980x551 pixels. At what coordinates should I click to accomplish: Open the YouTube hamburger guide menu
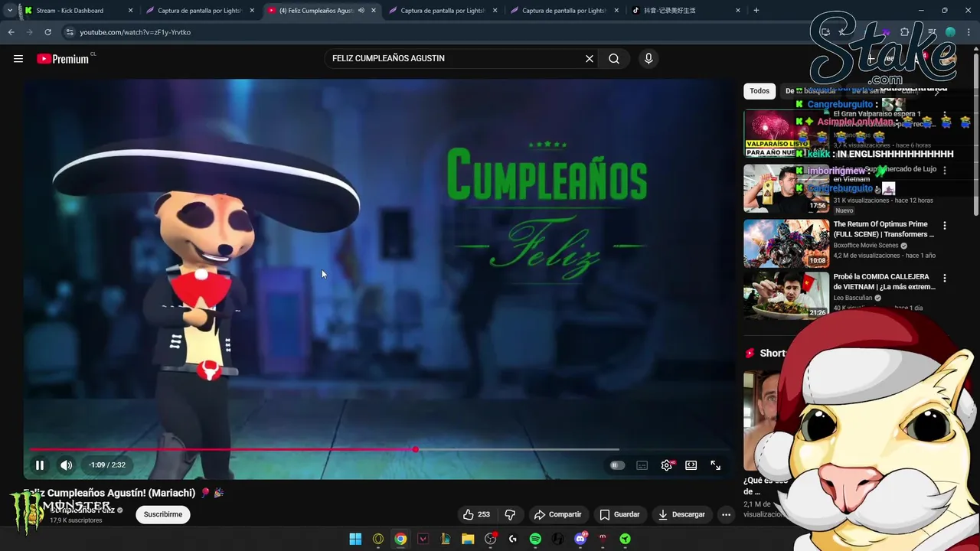click(18, 59)
